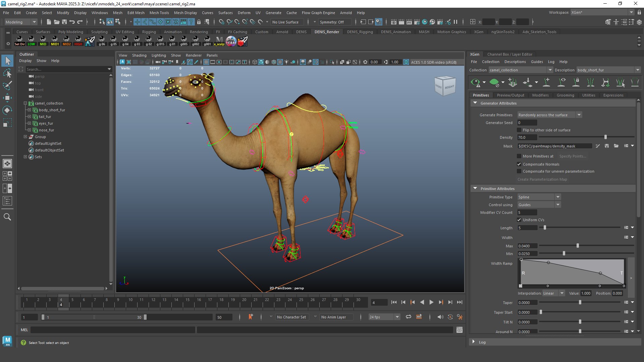The width and height of the screenshot is (644, 362).
Task: Choose the Rotate tool in toolbox
Action: [7, 110]
